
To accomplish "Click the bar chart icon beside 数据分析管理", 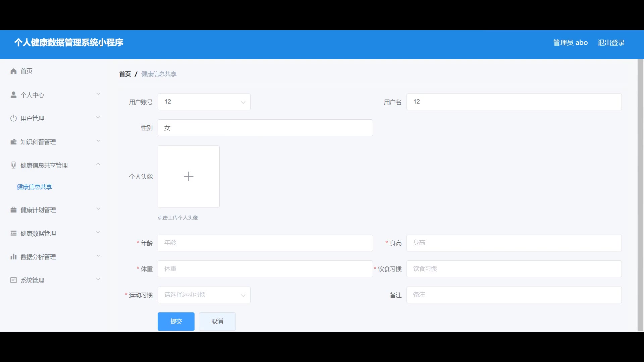I will point(13,257).
